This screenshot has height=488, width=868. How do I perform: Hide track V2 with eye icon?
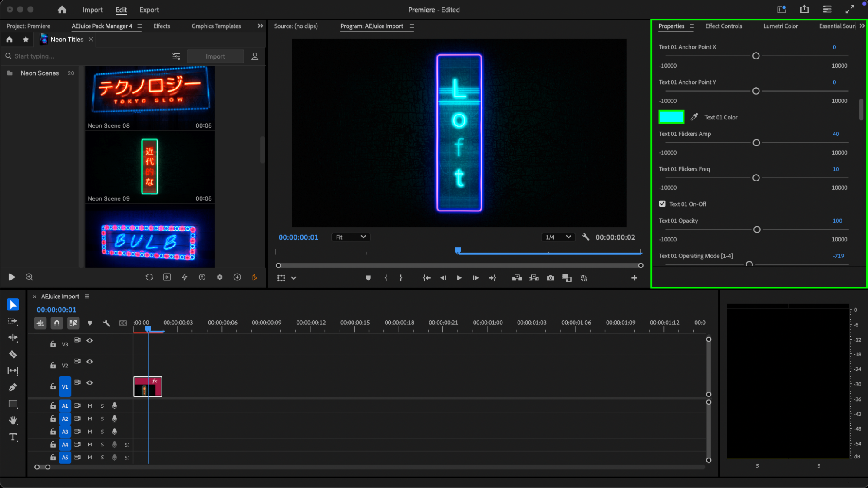click(x=90, y=361)
